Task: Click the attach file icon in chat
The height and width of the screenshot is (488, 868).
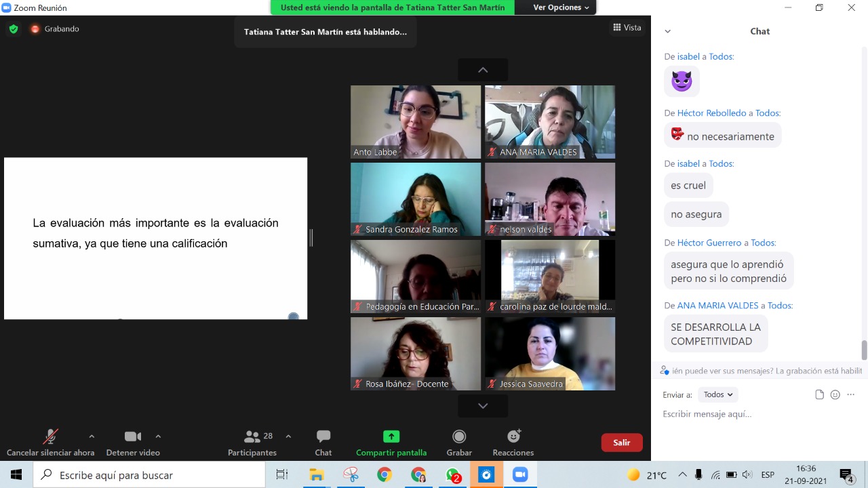Action: pos(819,394)
